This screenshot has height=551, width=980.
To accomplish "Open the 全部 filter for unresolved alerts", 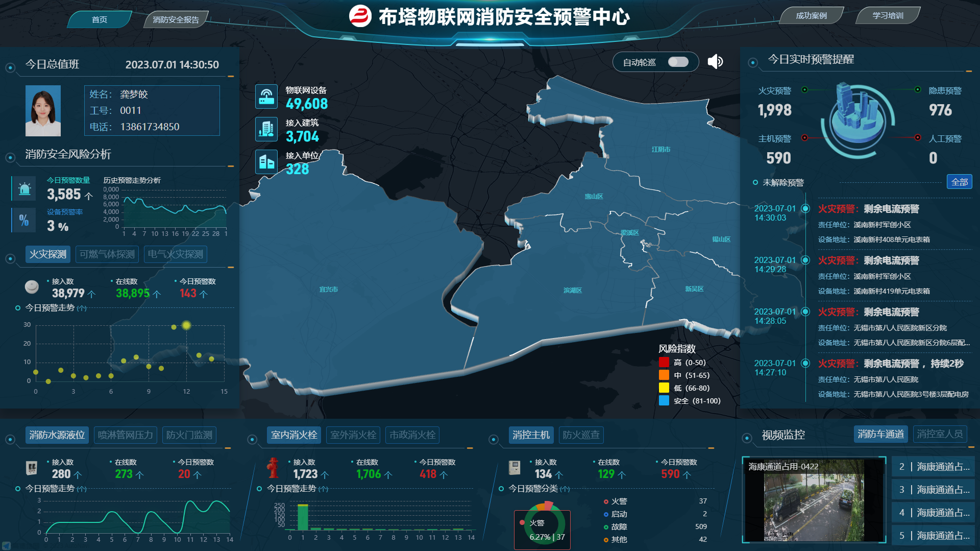I will (959, 182).
